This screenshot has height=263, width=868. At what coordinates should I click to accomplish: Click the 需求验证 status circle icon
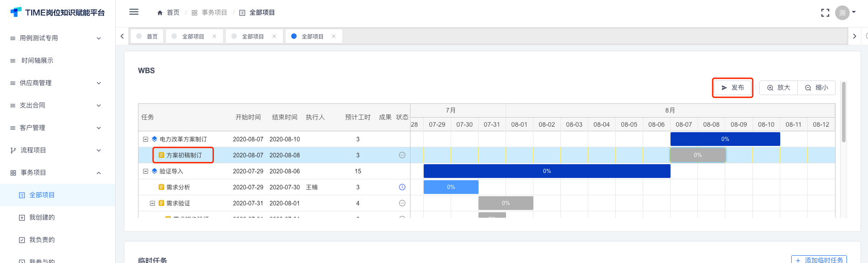click(402, 203)
